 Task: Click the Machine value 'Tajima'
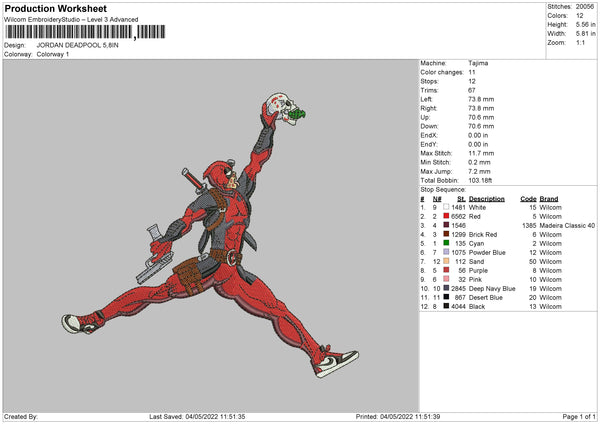coord(478,63)
